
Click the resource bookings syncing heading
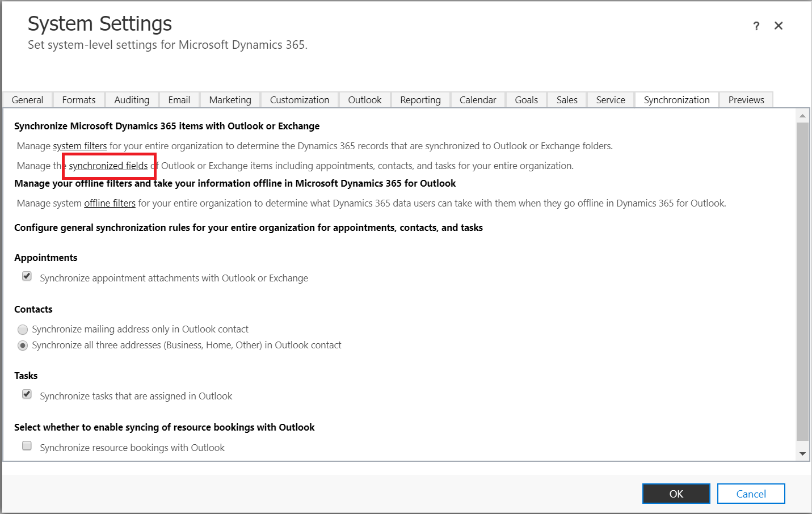(x=165, y=427)
